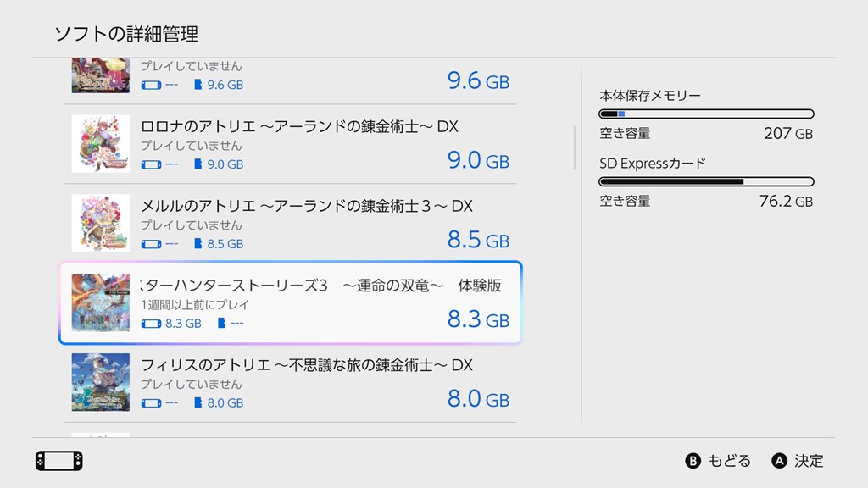Click the SD Expressカード storage usage bar
868x488 pixels.
706,181
